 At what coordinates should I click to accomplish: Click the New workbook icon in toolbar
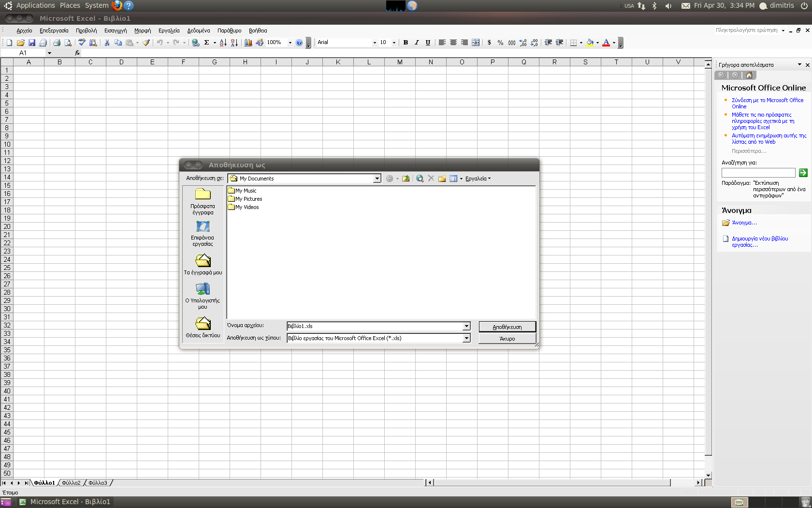click(9, 43)
